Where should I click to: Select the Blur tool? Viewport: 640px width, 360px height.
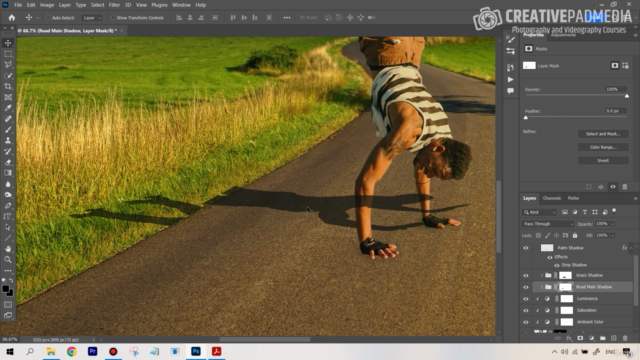pyautogui.click(x=8, y=184)
